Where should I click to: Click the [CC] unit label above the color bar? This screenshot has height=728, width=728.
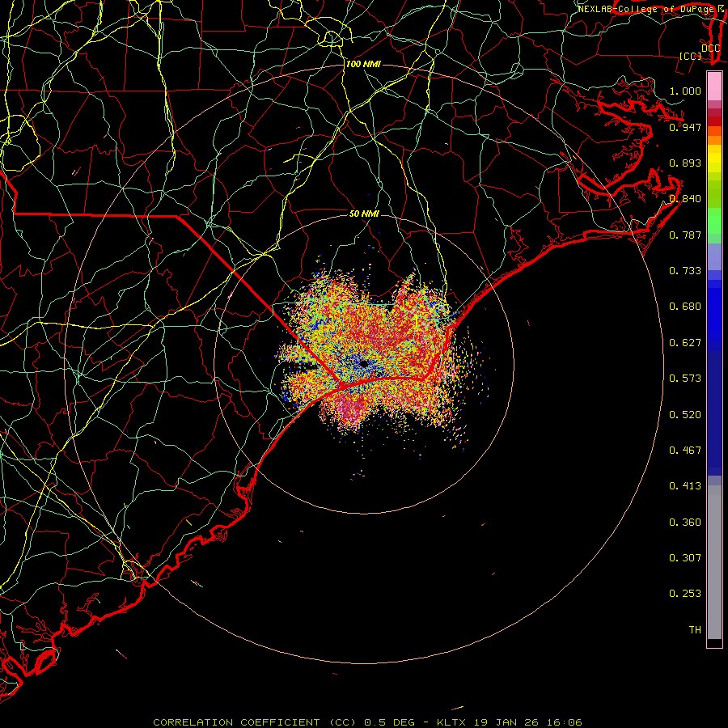(690, 56)
